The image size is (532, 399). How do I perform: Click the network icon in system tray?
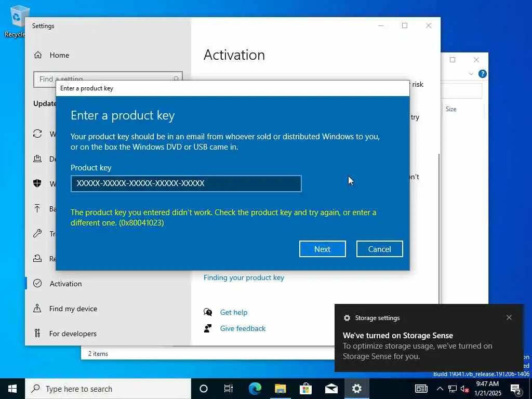[x=453, y=389]
